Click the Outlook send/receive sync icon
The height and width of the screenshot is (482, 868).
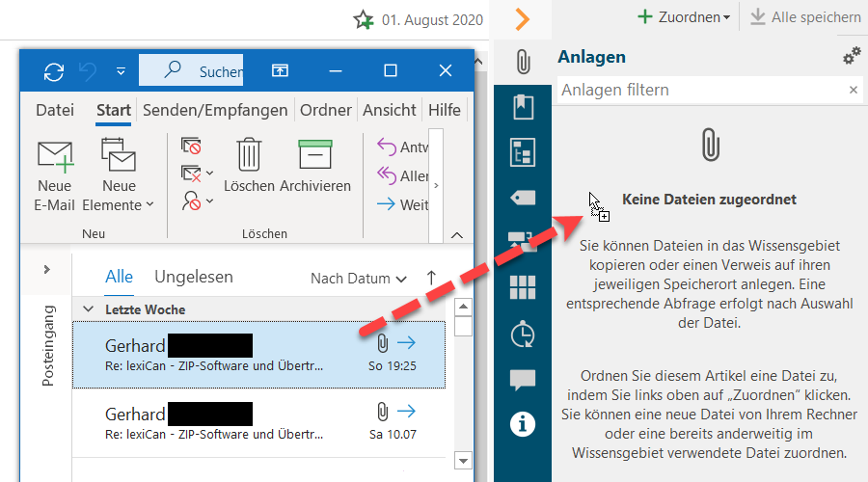(x=54, y=71)
